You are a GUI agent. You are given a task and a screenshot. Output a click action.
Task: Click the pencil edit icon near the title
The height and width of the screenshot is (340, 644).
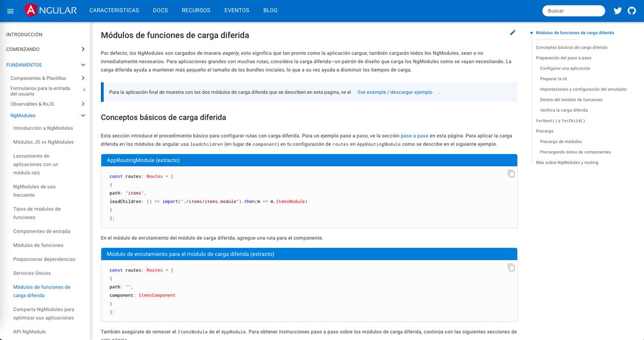pos(513,33)
